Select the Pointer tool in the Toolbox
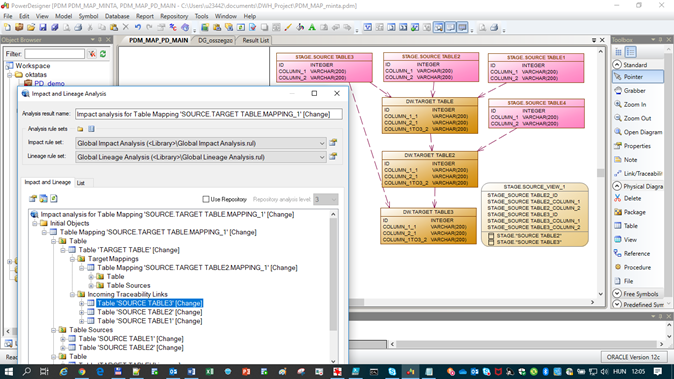The image size is (674, 379). point(638,77)
